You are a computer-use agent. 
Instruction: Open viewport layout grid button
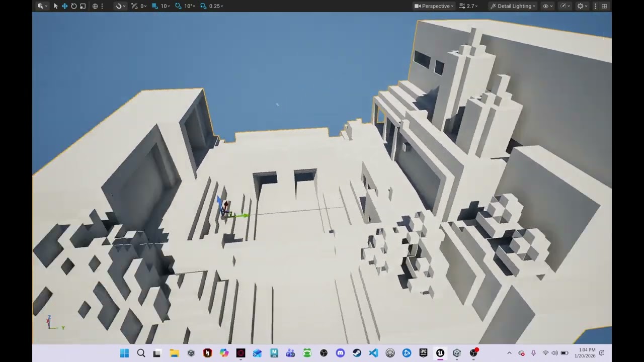[604, 6]
